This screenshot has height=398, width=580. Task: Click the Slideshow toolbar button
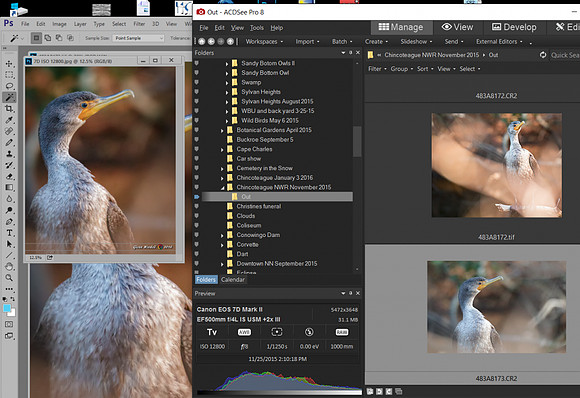[x=416, y=41]
